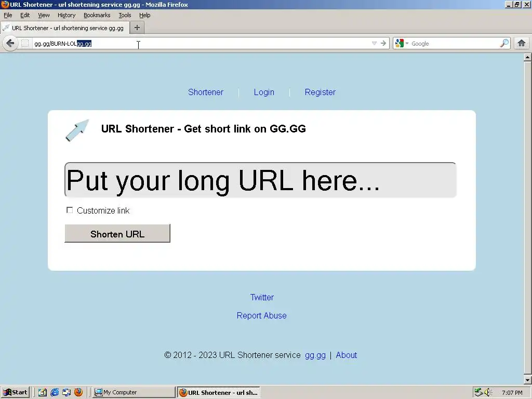The height and width of the screenshot is (399, 532).
Task: Open the Google search engine selector
Action: click(x=402, y=44)
